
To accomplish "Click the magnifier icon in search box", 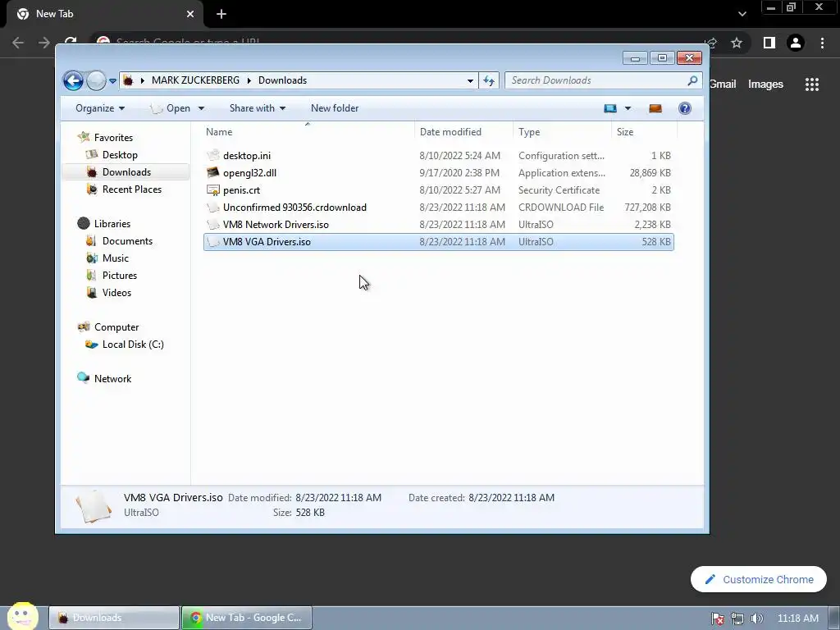I will 692,80.
